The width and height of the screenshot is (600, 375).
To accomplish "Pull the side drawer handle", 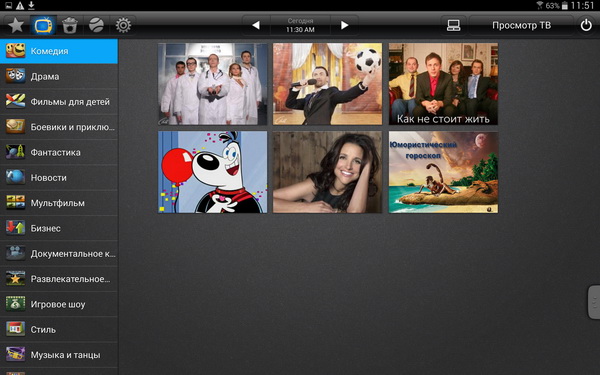I will (594, 302).
